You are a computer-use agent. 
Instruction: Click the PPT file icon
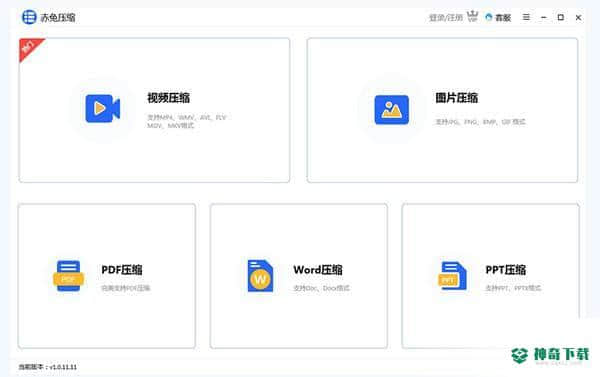pos(452,276)
